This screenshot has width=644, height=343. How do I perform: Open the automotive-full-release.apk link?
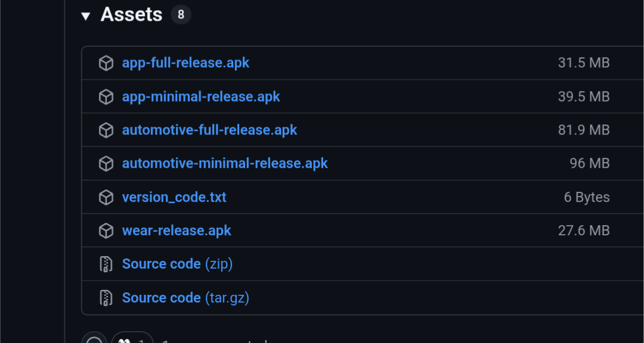[x=209, y=130]
